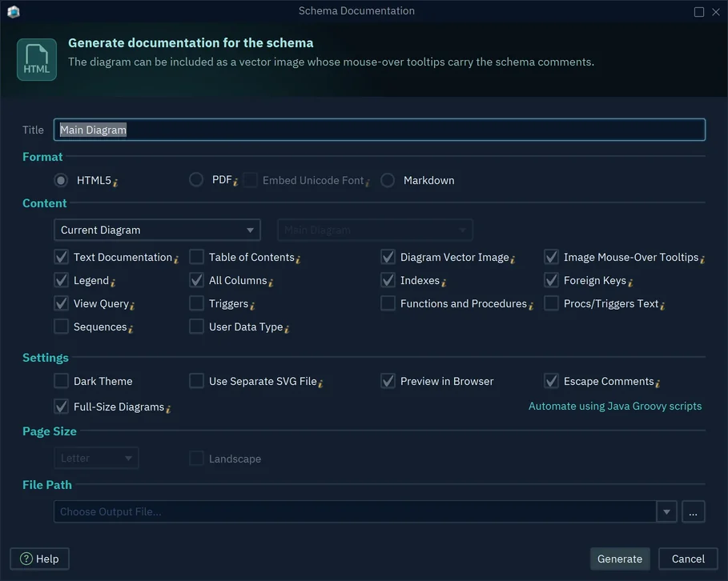Screen dimensions: 728x581
Task: Click info icon beside Triggers
Action: pos(252,307)
